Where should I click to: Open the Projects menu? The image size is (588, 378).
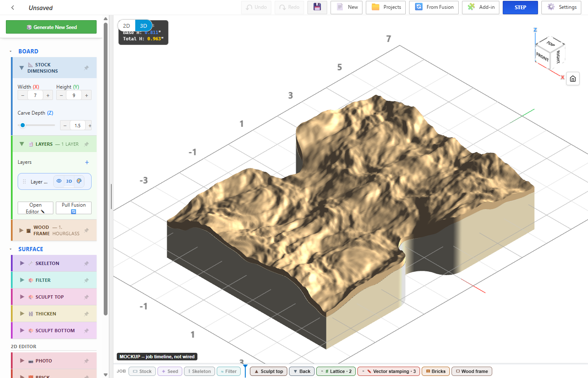pos(386,7)
